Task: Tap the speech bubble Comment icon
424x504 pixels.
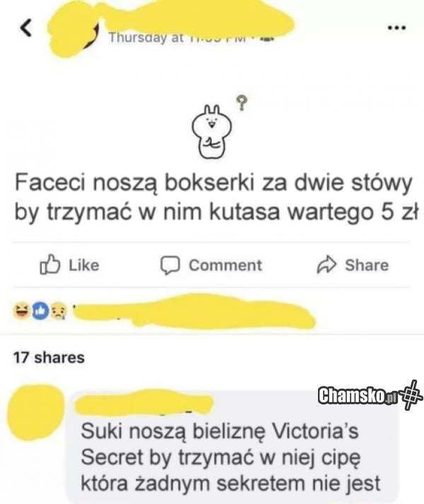Action: pos(170,265)
